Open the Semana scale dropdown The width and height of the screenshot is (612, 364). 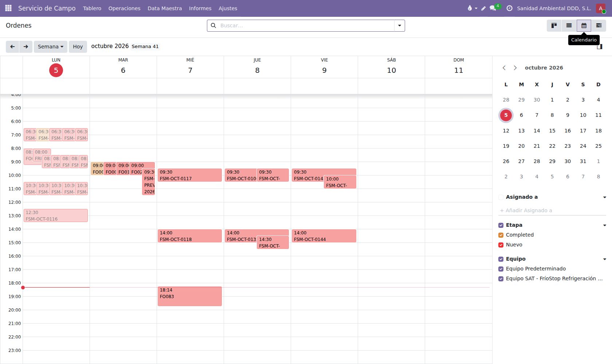[x=51, y=47]
